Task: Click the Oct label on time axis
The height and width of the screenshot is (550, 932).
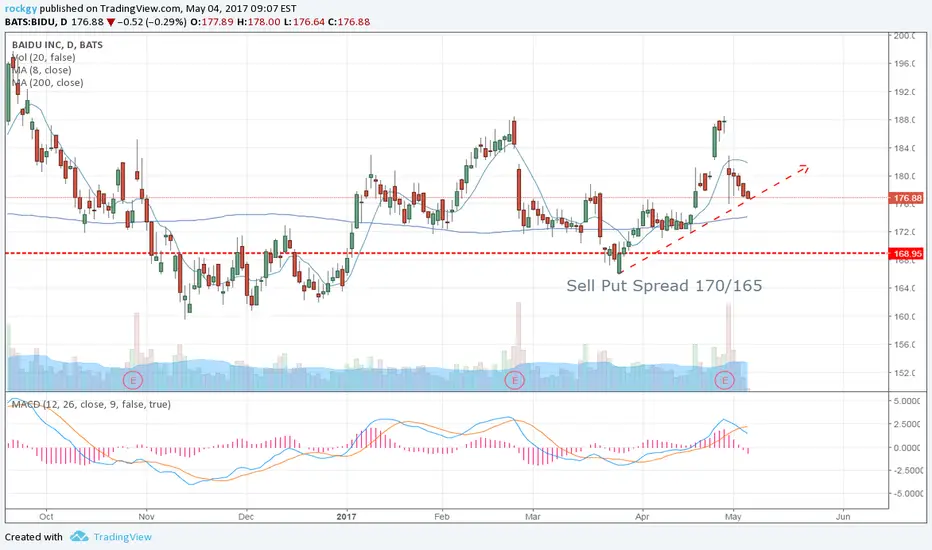Action: click(x=46, y=517)
